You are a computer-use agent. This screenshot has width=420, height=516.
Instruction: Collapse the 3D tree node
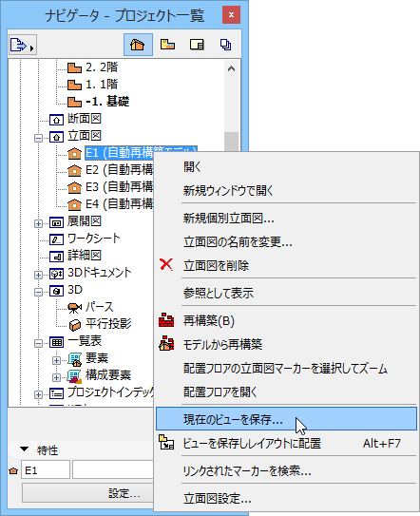click(x=38, y=292)
